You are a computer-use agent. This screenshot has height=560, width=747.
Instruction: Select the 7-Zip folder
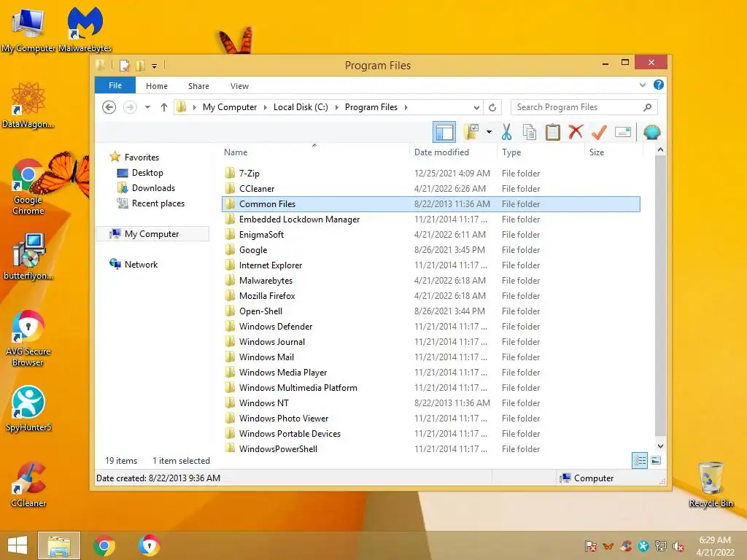tap(431, 174)
